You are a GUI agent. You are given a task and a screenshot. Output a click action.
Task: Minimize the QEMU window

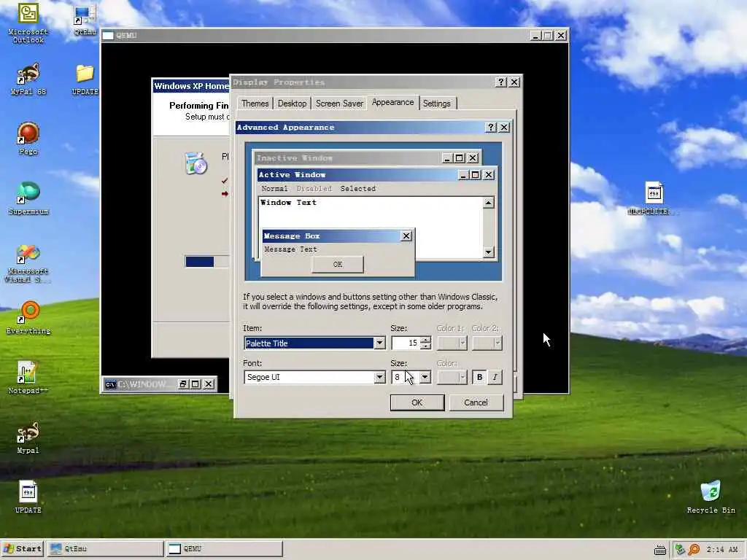(x=535, y=36)
